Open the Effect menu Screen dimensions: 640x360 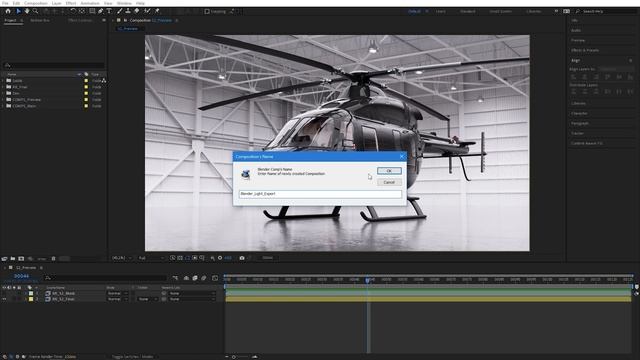71,3
